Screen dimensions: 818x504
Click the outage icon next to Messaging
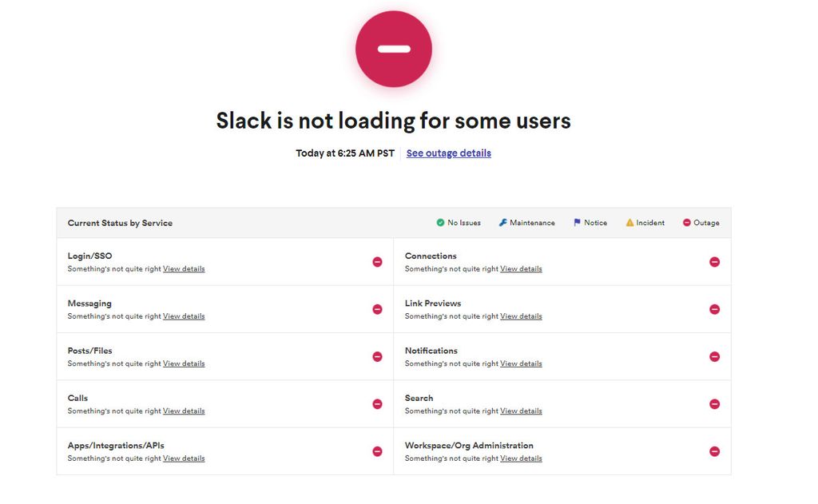[377, 309]
